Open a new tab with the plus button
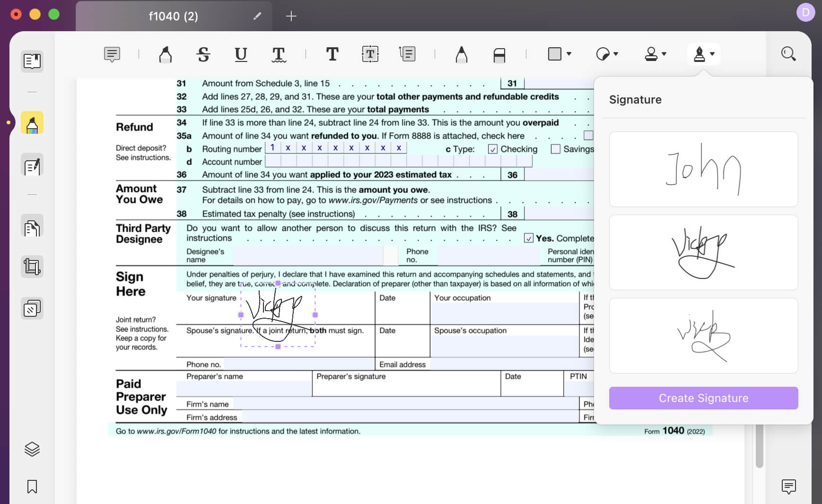This screenshot has width=822, height=504. pyautogui.click(x=291, y=16)
